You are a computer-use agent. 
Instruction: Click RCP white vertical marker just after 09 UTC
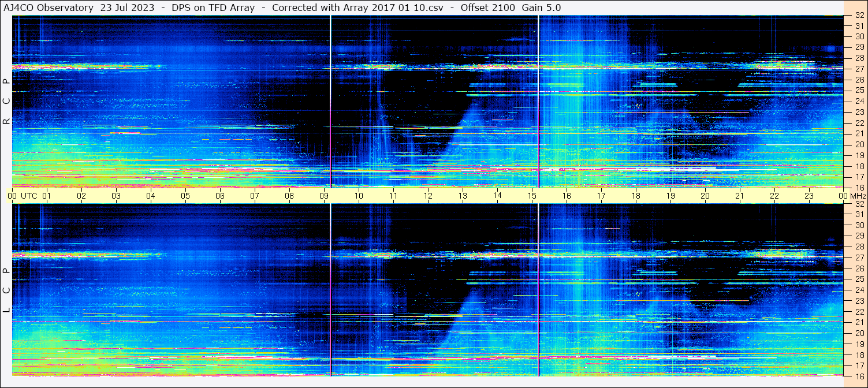click(330, 102)
